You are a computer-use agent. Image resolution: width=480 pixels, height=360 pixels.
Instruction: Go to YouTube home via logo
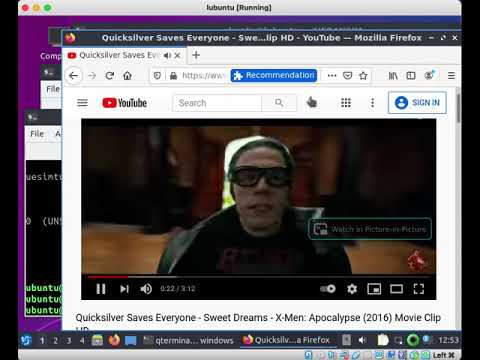tap(125, 103)
